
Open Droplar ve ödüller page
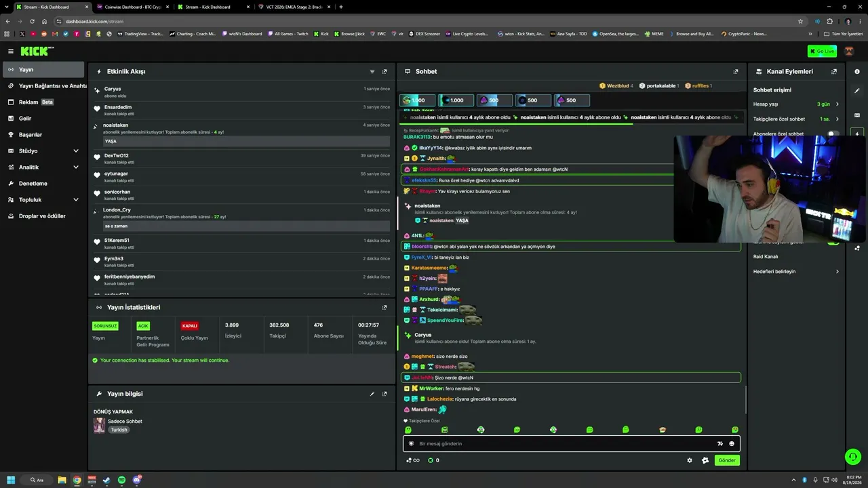pyautogui.click(x=44, y=216)
